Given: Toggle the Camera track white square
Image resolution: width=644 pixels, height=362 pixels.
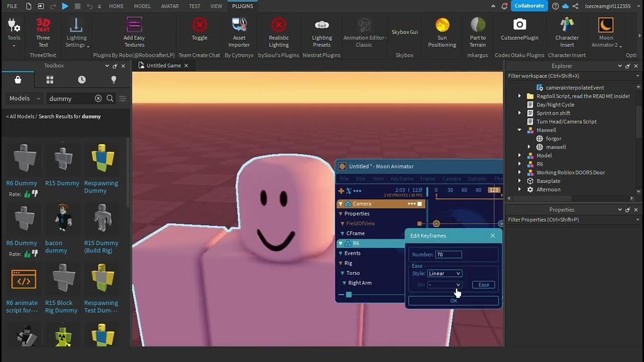Looking at the screenshot, I should tap(420, 204).
